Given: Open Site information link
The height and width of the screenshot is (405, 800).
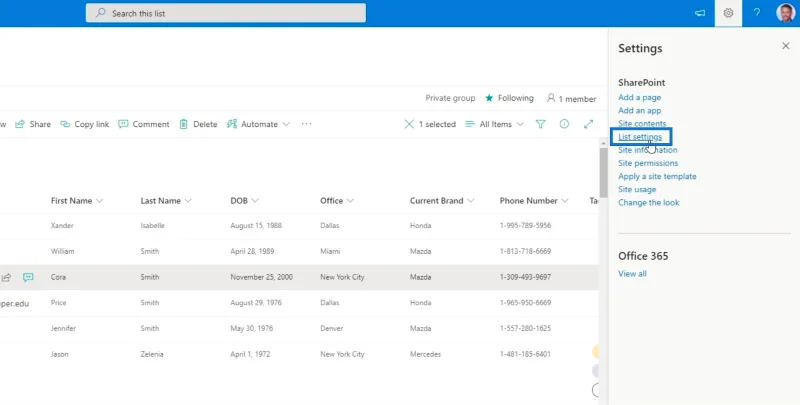Looking at the screenshot, I should [x=647, y=150].
